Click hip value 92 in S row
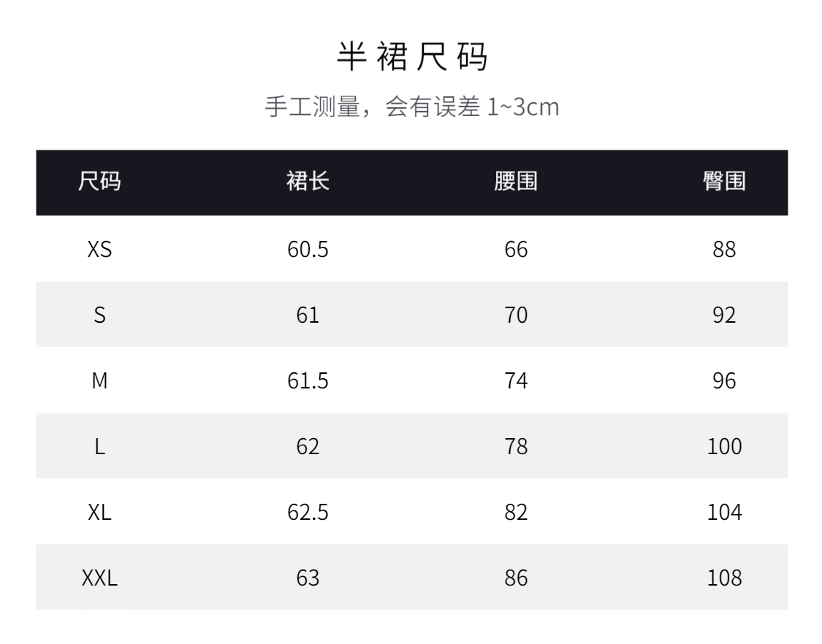This screenshot has width=822, height=644. coord(724,315)
